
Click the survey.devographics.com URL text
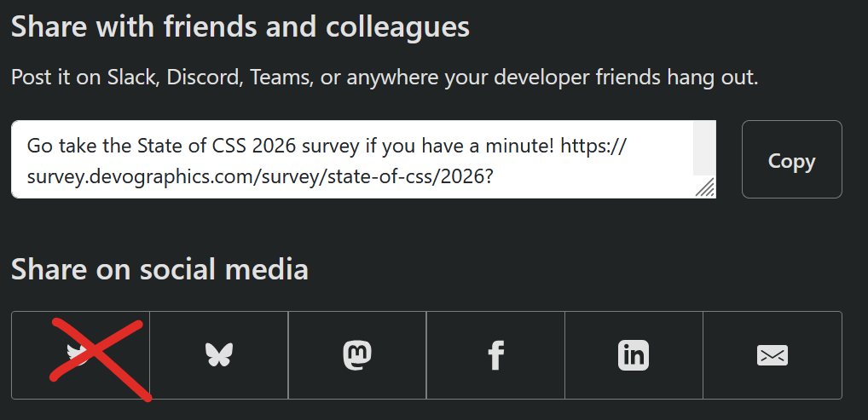(260, 177)
